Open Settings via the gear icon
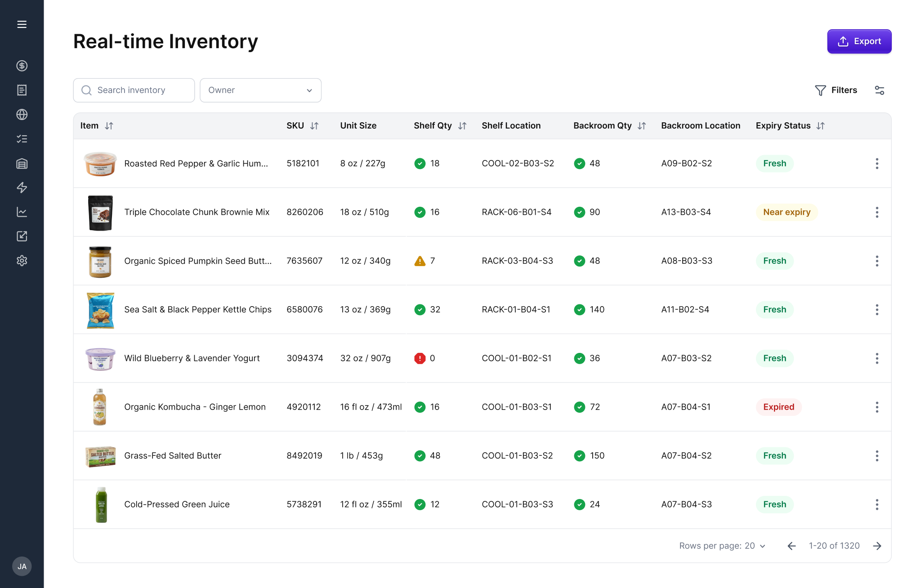This screenshot has height=588, width=921. coord(22,260)
